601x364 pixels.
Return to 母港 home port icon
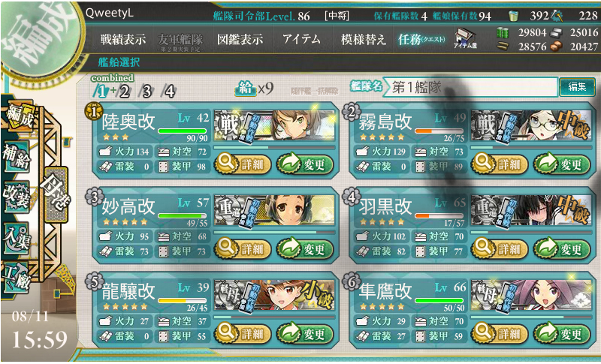pyautogui.click(x=56, y=195)
